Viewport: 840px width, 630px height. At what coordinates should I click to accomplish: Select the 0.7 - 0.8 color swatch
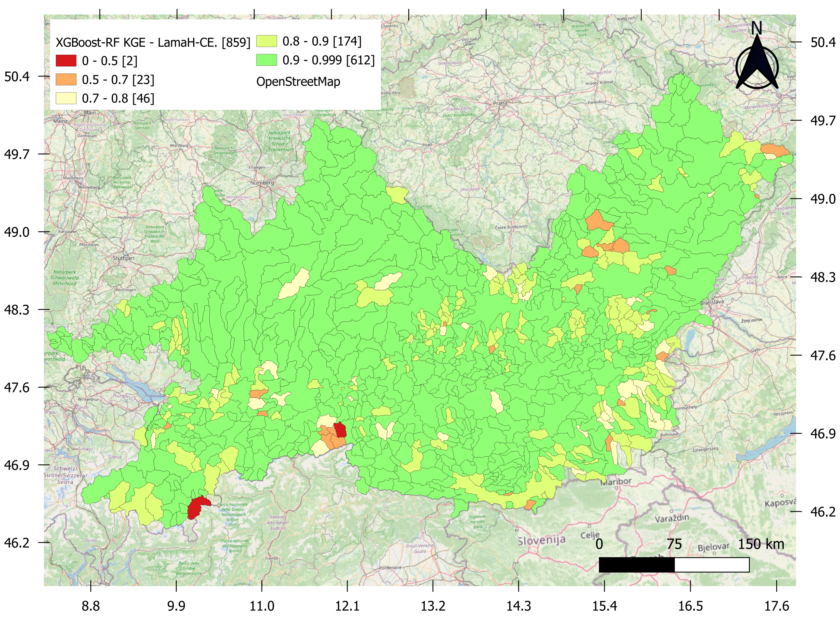pos(67,99)
